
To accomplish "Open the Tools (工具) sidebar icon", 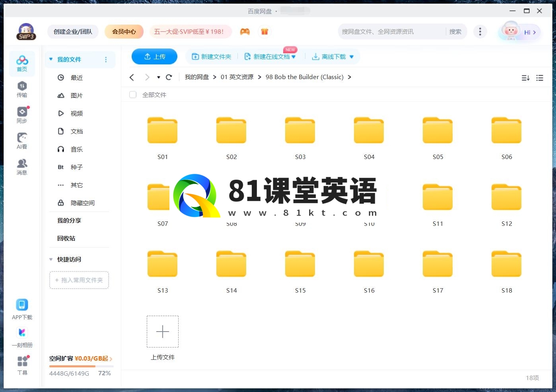I will [22, 365].
